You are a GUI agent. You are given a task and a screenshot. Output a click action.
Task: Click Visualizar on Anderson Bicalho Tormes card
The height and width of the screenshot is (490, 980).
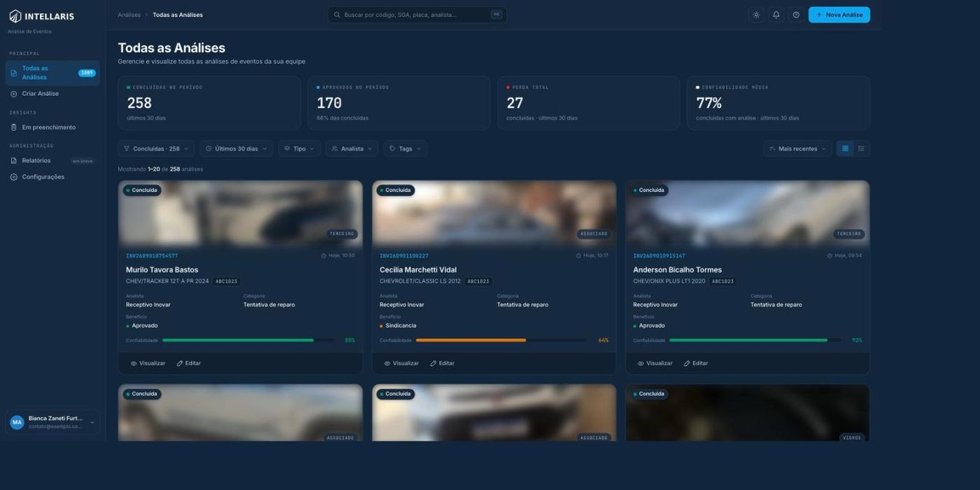click(654, 363)
